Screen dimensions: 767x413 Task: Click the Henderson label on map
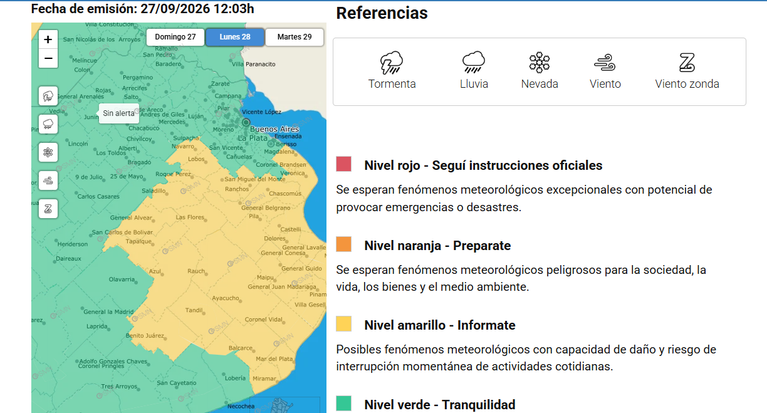72,244
